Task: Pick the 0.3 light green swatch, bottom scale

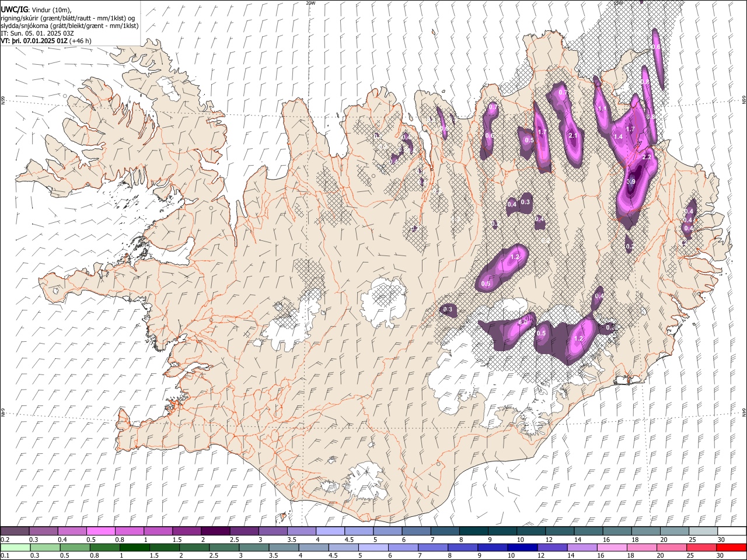Action: [x=46, y=547]
